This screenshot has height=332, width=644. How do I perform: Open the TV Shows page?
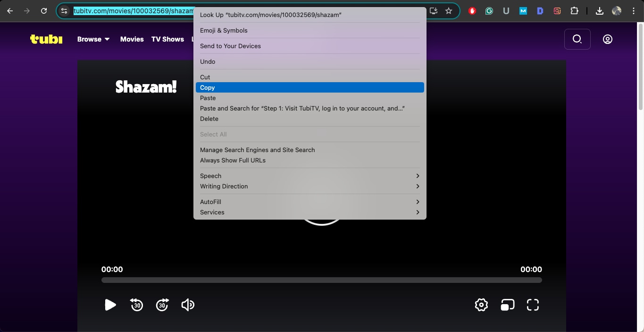[167, 39]
